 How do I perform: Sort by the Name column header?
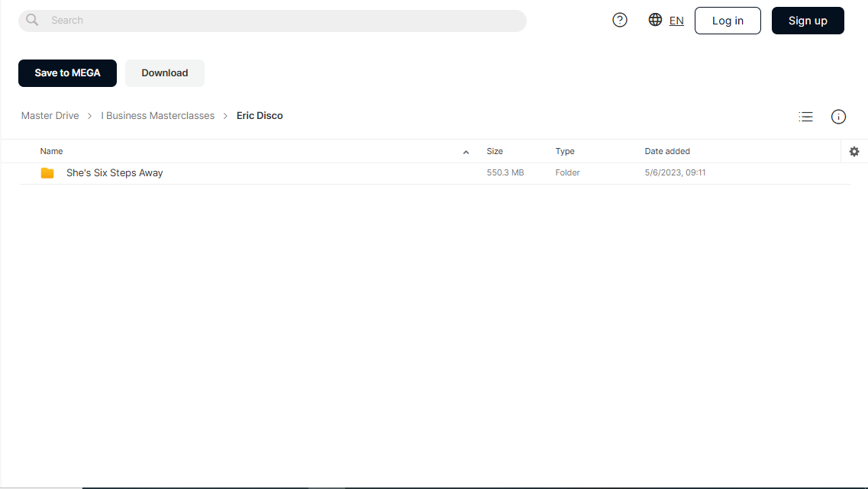(51, 151)
